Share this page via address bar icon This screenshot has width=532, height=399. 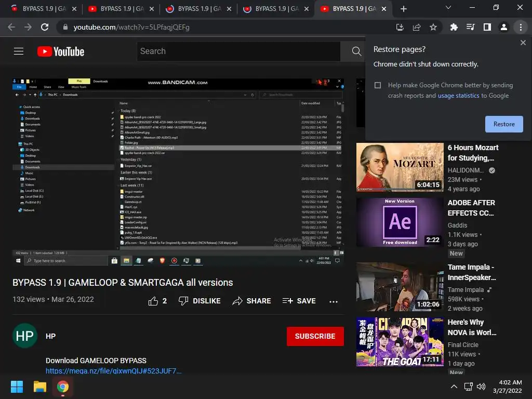point(417,27)
